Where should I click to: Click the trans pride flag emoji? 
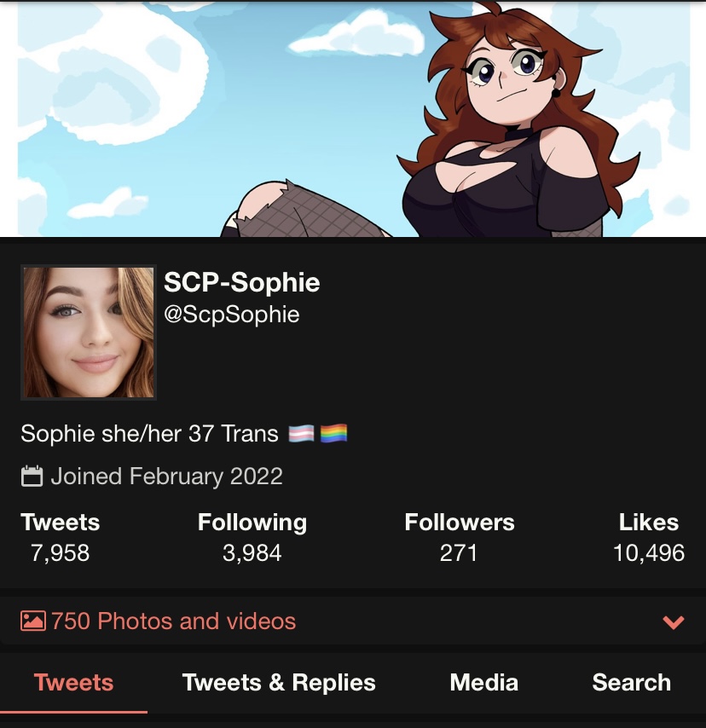(301, 434)
